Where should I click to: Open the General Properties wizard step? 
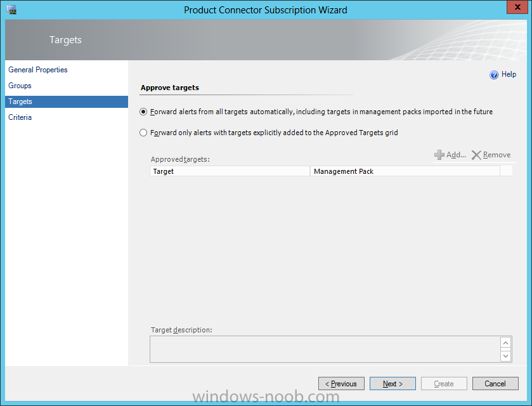tap(38, 70)
